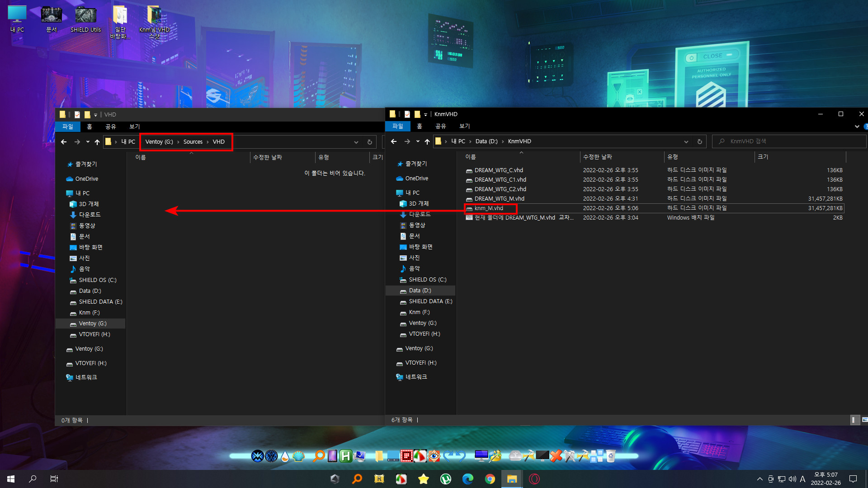This screenshot has width=868, height=488.
Task: Expand the ribbon in KnmVHD window
Action: 857,126
